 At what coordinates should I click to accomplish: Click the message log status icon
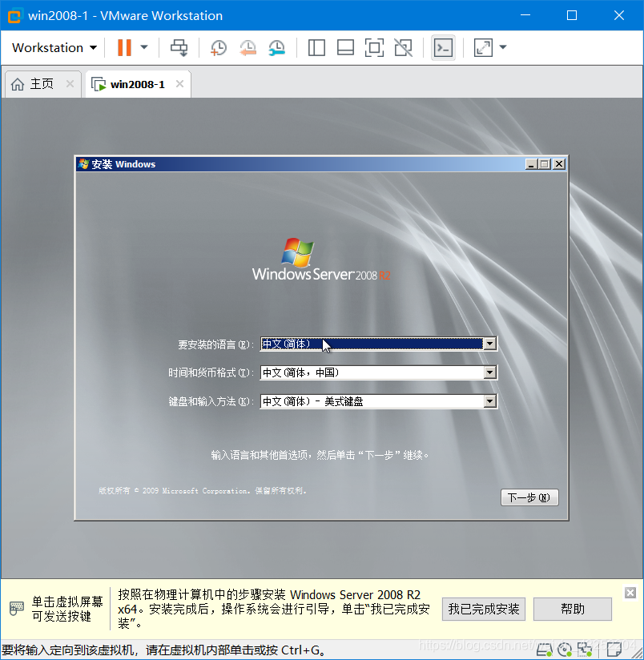615,650
